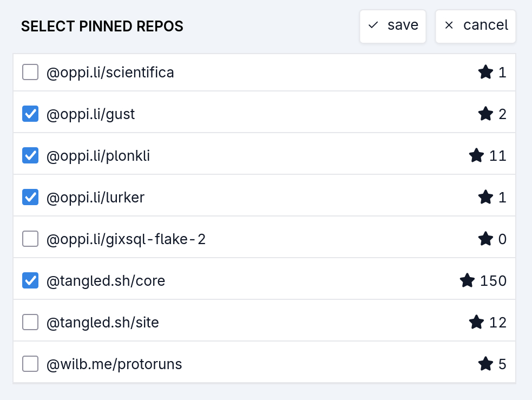
Task: Pin @tangled.sh/site using its checkbox
Action: (30, 323)
